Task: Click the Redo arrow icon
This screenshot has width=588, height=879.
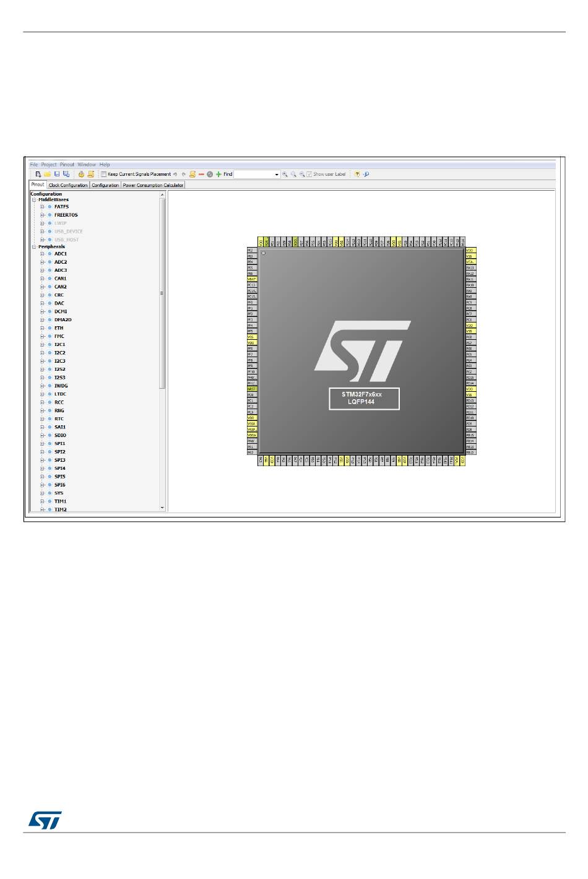Action: pos(184,174)
